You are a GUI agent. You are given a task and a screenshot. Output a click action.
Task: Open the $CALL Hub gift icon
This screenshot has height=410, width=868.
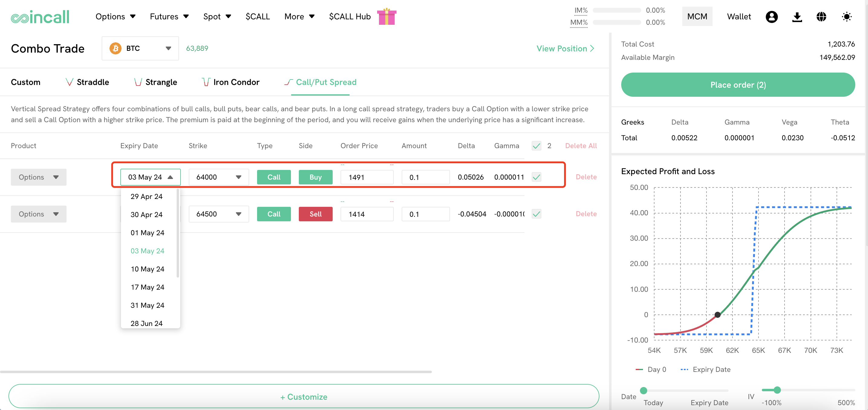click(x=387, y=17)
